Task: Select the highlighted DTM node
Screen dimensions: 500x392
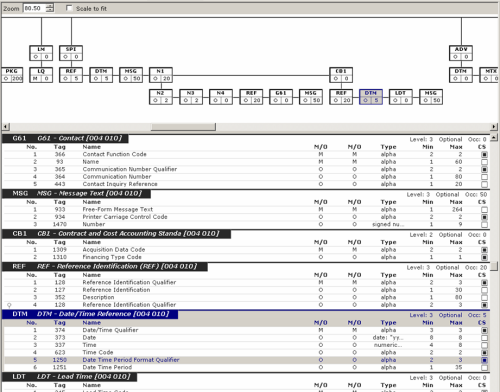Action: tap(371, 97)
